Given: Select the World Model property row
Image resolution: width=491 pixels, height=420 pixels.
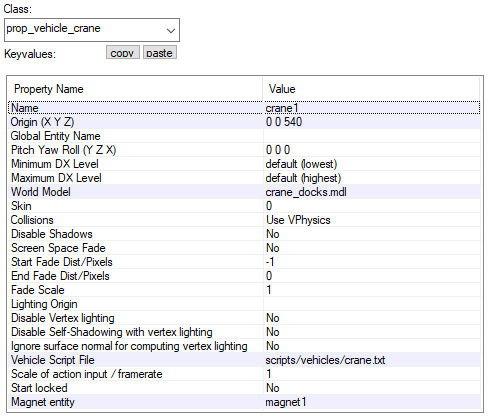Looking at the screenshot, I should [x=244, y=192].
